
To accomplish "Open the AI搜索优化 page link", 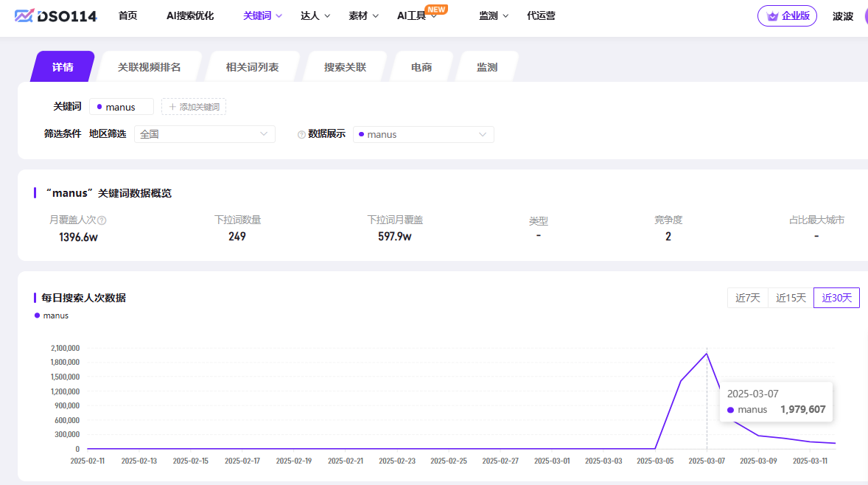I will [x=190, y=15].
